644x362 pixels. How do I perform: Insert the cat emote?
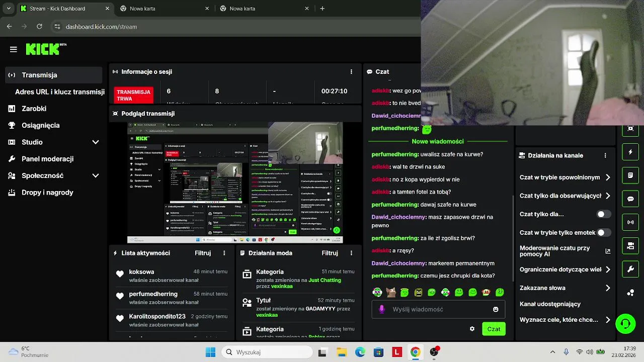pyautogui.click(x=391, y=292)
